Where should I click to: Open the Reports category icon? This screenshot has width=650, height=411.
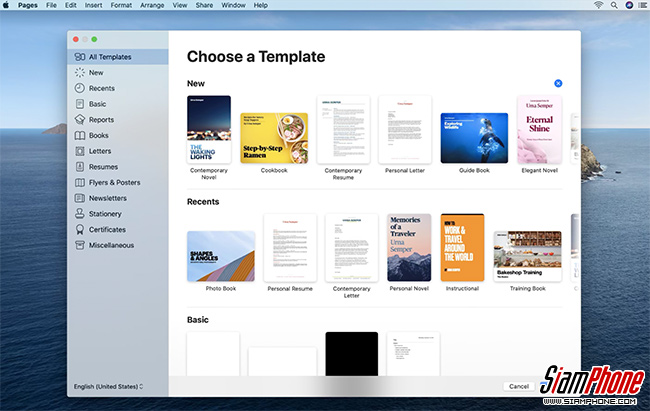(x=80, y=119)
